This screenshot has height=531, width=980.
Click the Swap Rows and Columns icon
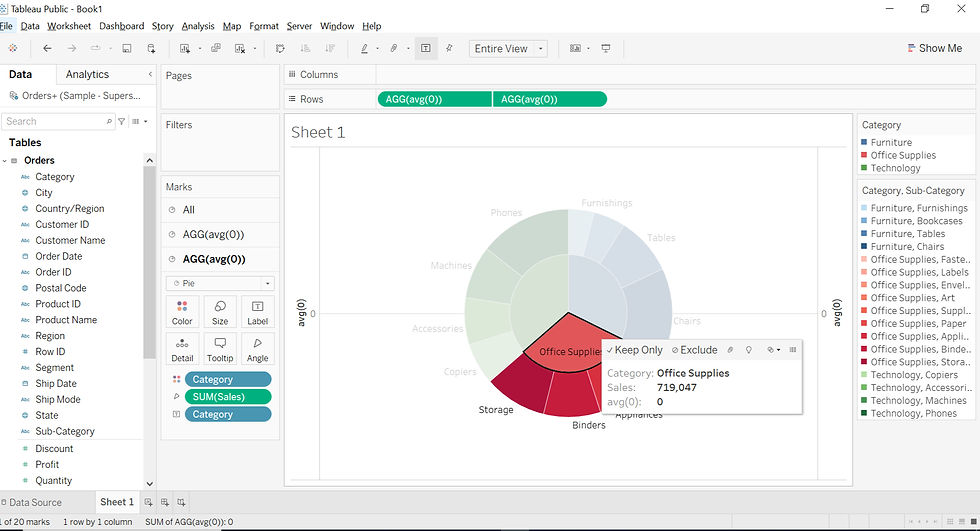[280, 48]
